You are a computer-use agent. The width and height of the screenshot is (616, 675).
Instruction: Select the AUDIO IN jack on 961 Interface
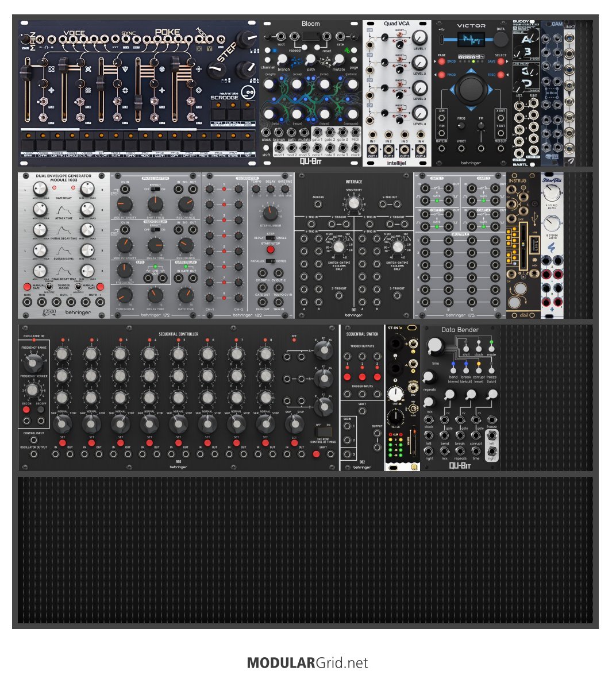coord(318,205)
